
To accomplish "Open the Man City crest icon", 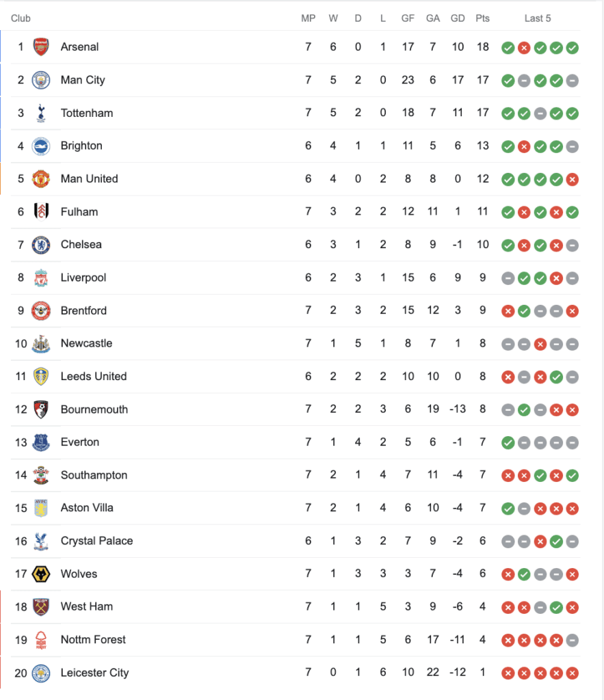I will (x=41, y=80).
